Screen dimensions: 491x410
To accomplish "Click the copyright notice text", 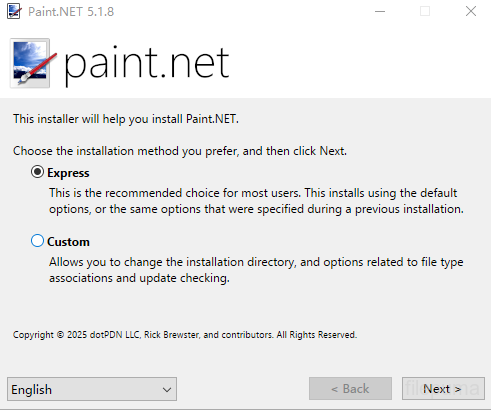I will pos(185,335).
